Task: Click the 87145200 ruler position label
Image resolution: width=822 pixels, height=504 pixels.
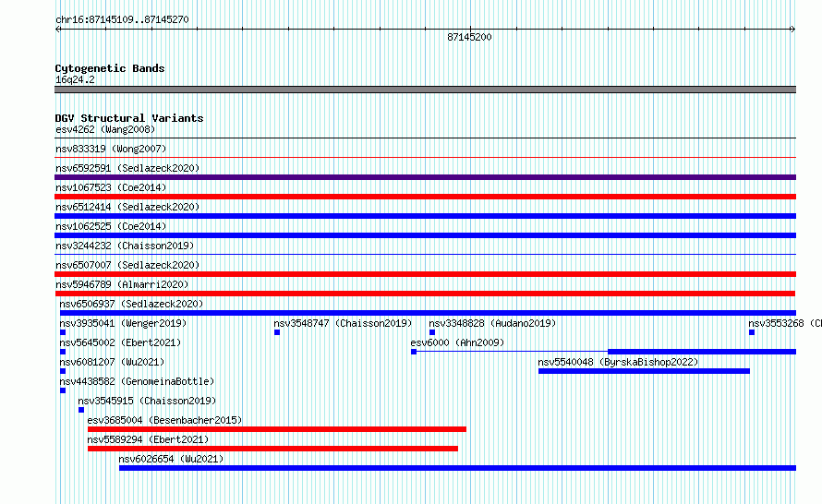Action: coord(469,37)
